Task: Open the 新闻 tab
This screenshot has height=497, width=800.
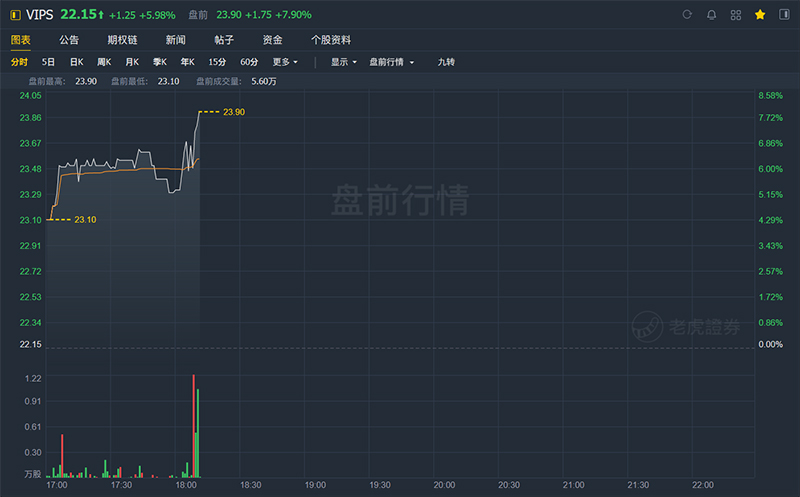Action: [176, 40]
